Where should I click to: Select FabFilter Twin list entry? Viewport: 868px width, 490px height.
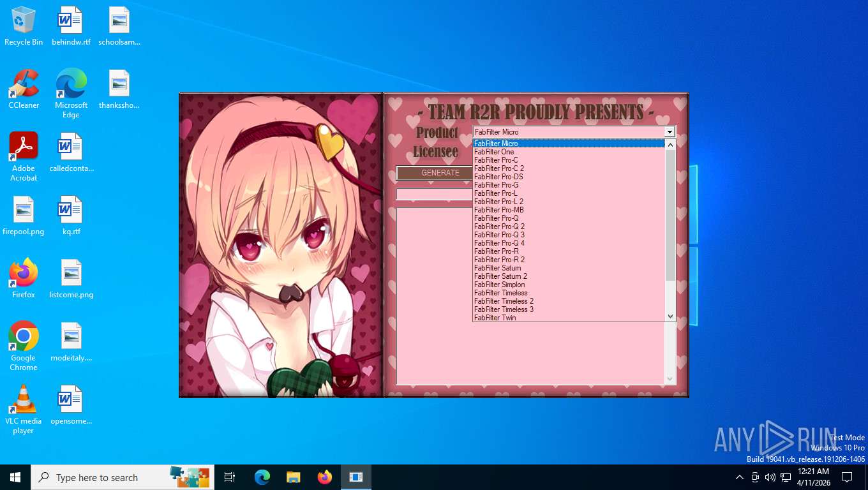tap(569, 318)
